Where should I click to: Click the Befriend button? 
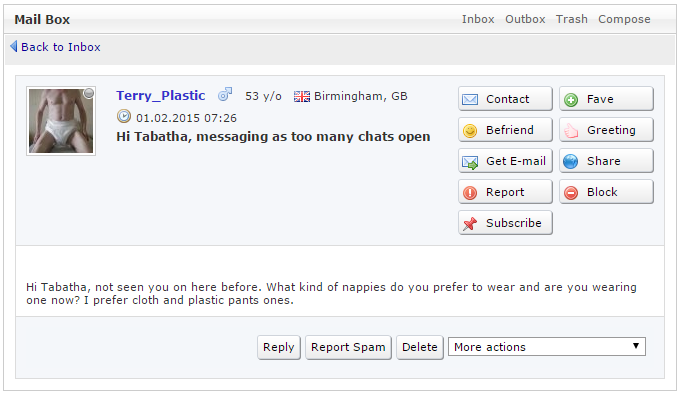click(505, 130)
